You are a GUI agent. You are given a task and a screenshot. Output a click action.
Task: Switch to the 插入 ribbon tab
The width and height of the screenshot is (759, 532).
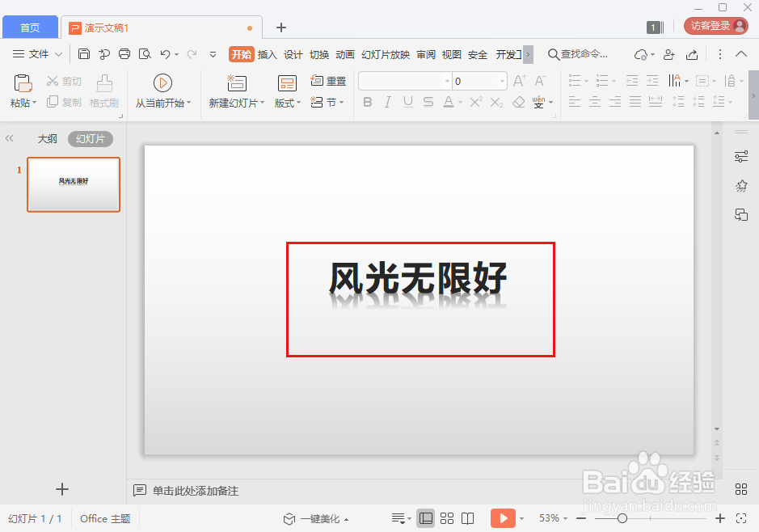pyautogui.click(x=267, y=54)
